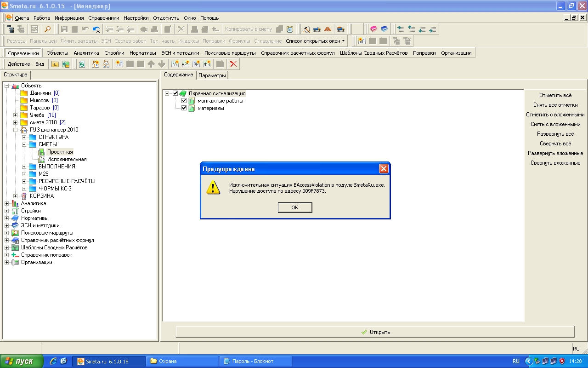Screen dimensions: 588x368
Task: Select КОРЗИНА in the tree
Action: (42, 196)
